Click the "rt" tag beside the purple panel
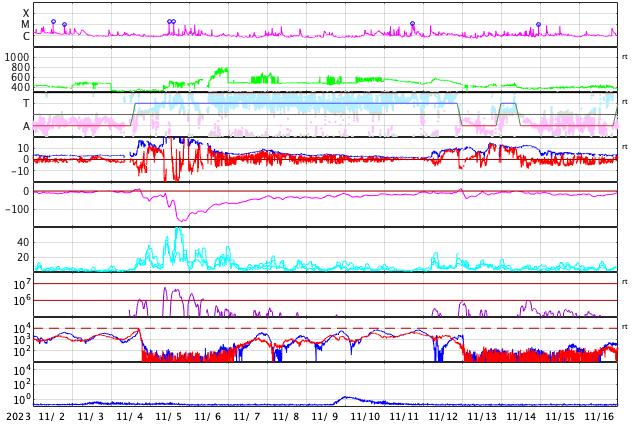634x424 pixels. point(625,282)
